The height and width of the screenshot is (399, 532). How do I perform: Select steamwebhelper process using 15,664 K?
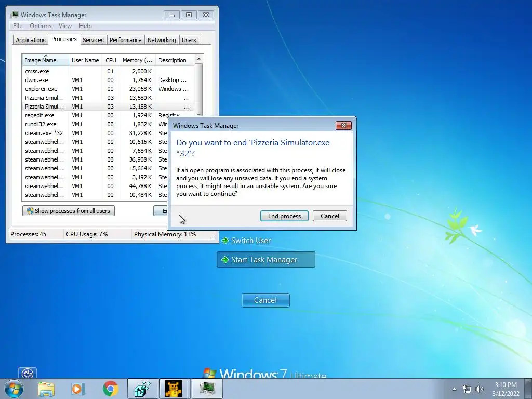95,168
